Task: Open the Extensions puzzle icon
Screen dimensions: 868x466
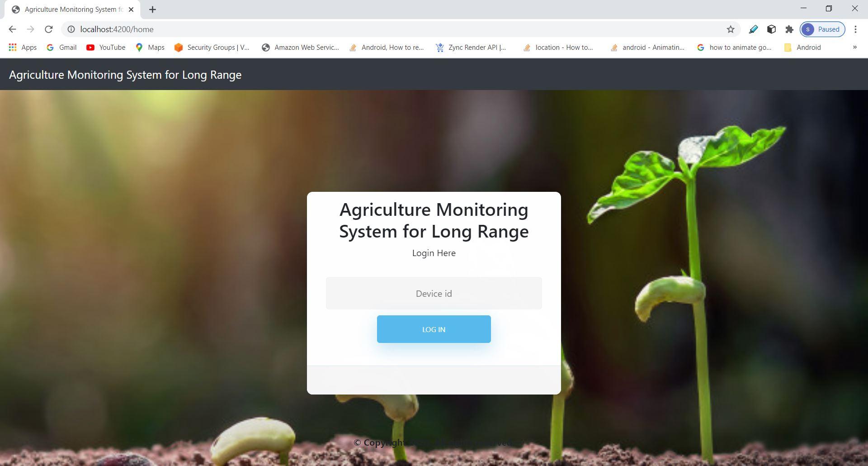Action: tap(789, 29)
